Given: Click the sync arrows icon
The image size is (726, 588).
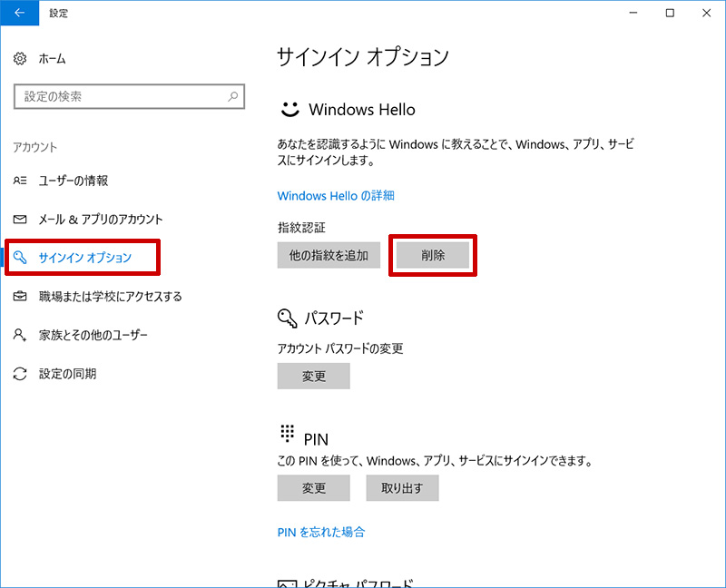Looking at the screenshot, I should point(20,374).
